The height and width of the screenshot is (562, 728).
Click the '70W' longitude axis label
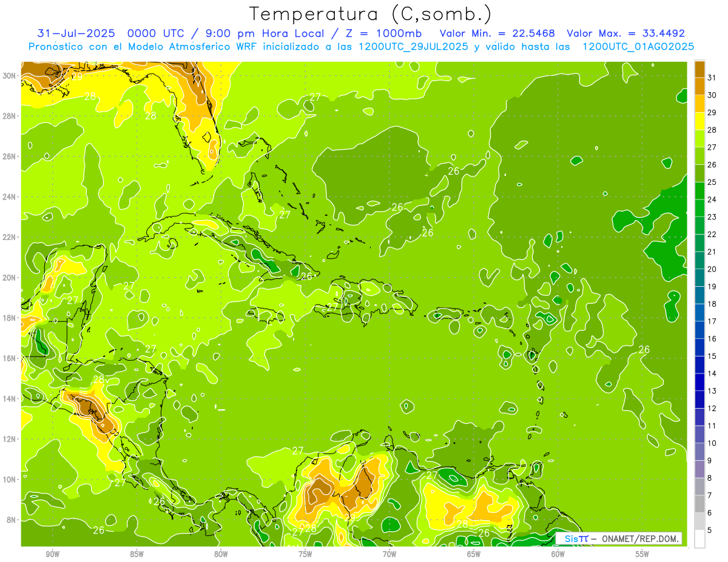pyautogui.click(x=389, y=554)
